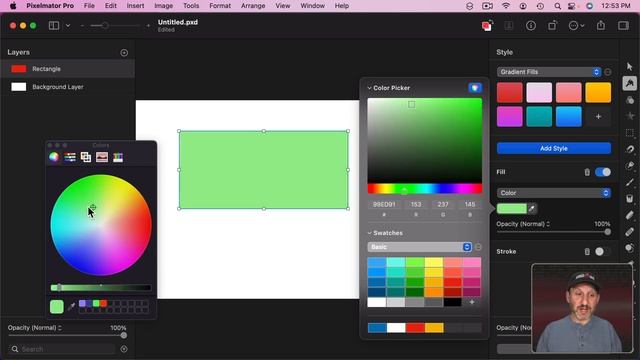This screenshot has width=640, height=360.
Task: Click the Add Style button
Action: coord(553,148)
